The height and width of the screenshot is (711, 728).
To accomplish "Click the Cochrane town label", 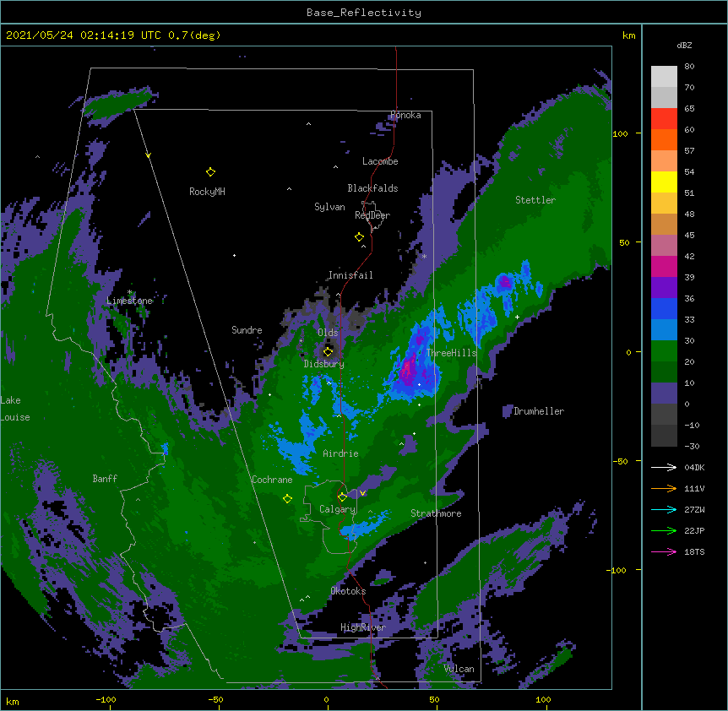I will click(272, 480).
